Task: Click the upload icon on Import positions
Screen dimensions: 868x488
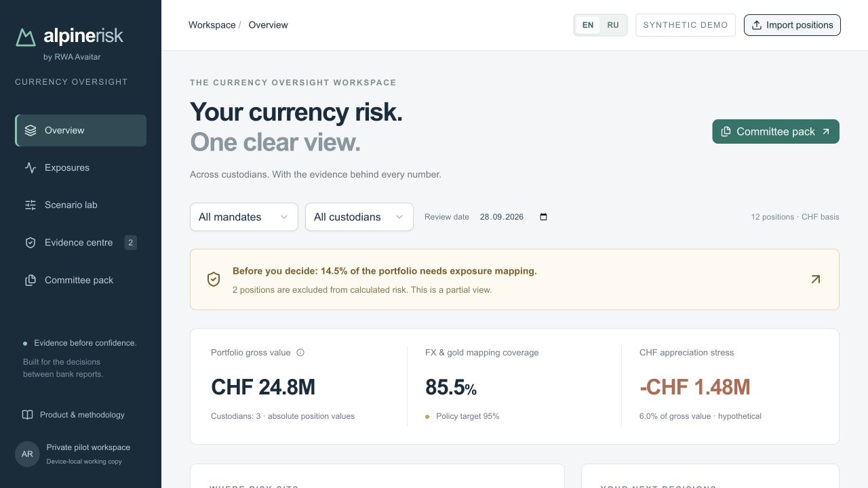Action: (x=757, y=25)
